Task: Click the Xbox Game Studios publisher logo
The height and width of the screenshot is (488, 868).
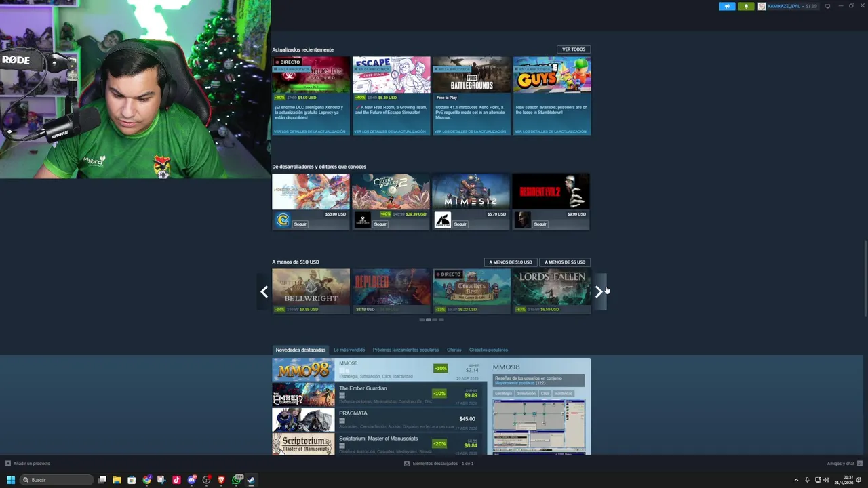Action: [x=363, y=220]
